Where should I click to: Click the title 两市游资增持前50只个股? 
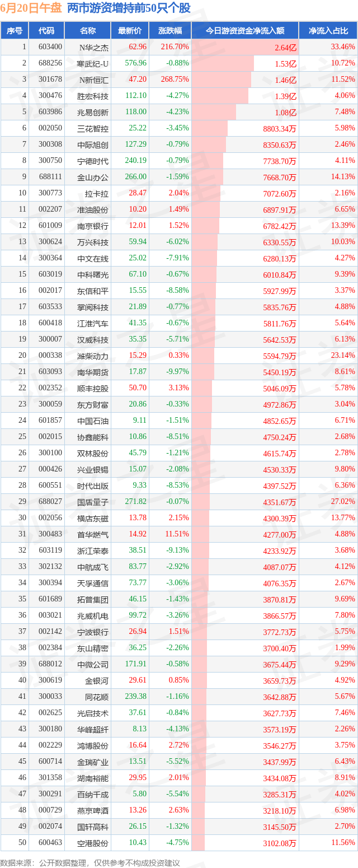(129, 8)
